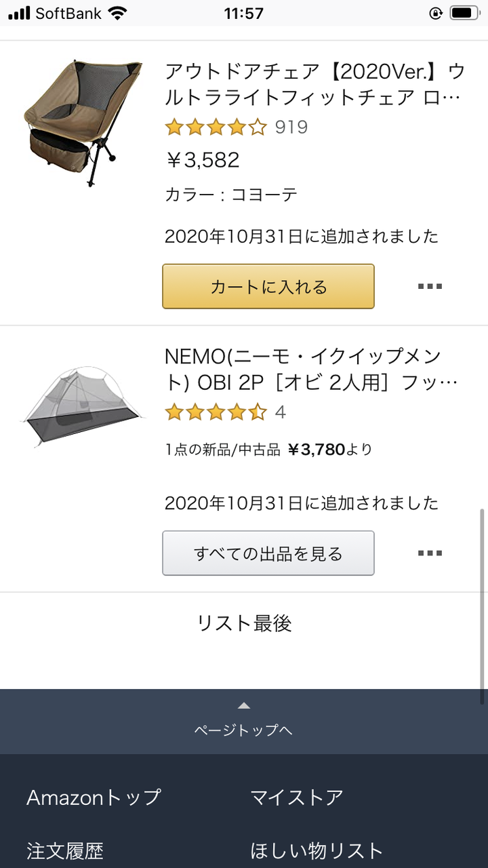Tap the battery icon in the status bar
Viewport: 488px width, 868px height.
pos(465,13)
